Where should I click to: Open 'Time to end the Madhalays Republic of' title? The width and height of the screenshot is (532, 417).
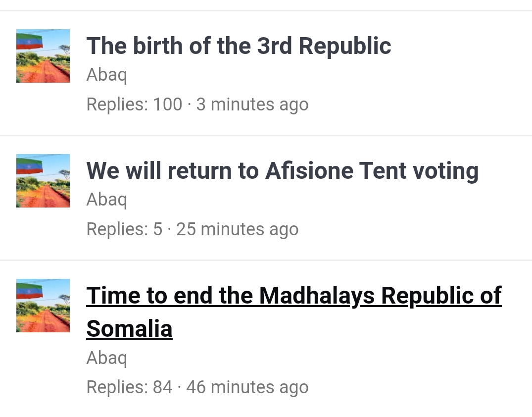(x=294, y=296)
